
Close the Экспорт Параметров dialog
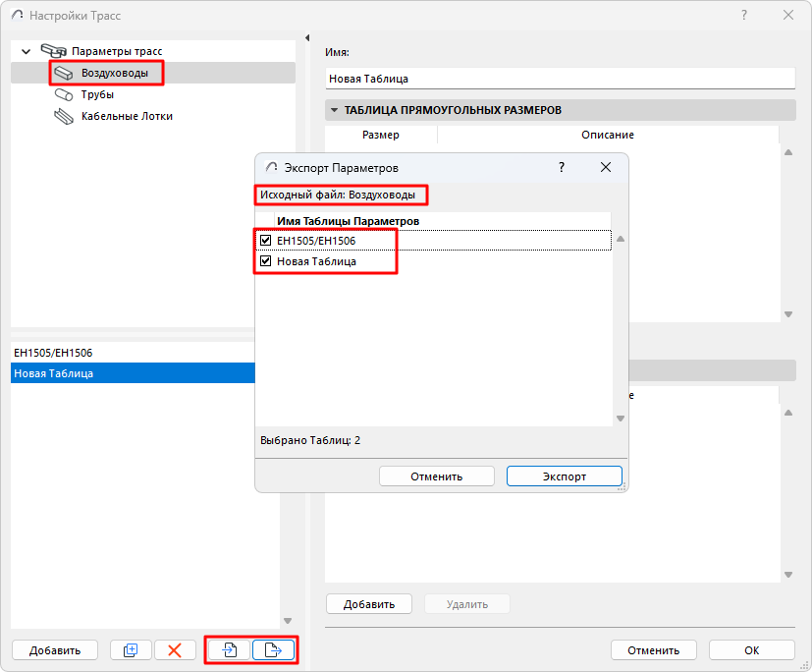606,167
